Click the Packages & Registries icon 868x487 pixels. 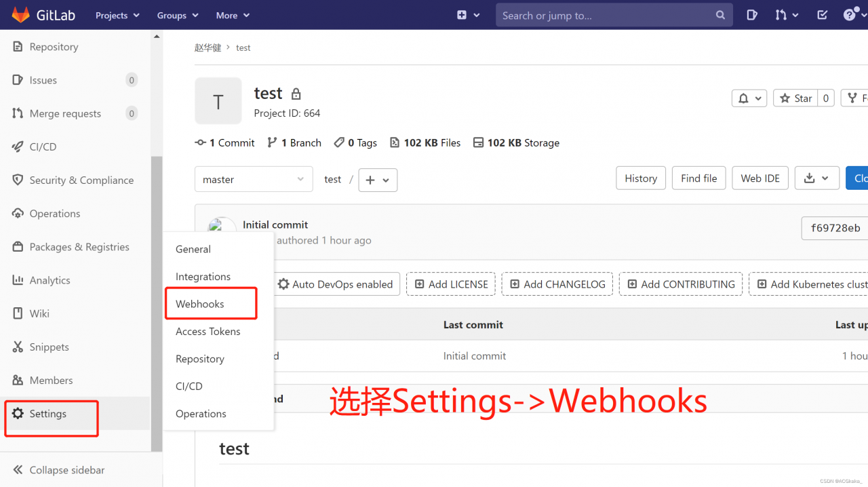pos(18,247)
